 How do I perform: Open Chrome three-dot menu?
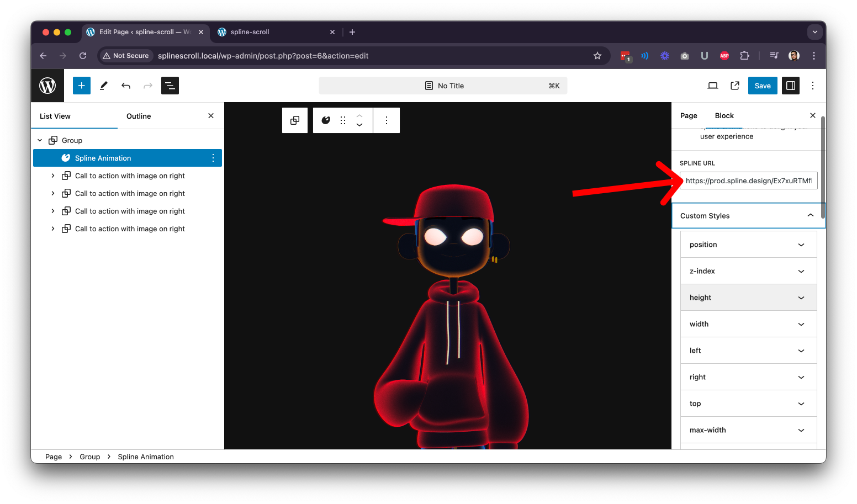point(814,56)
